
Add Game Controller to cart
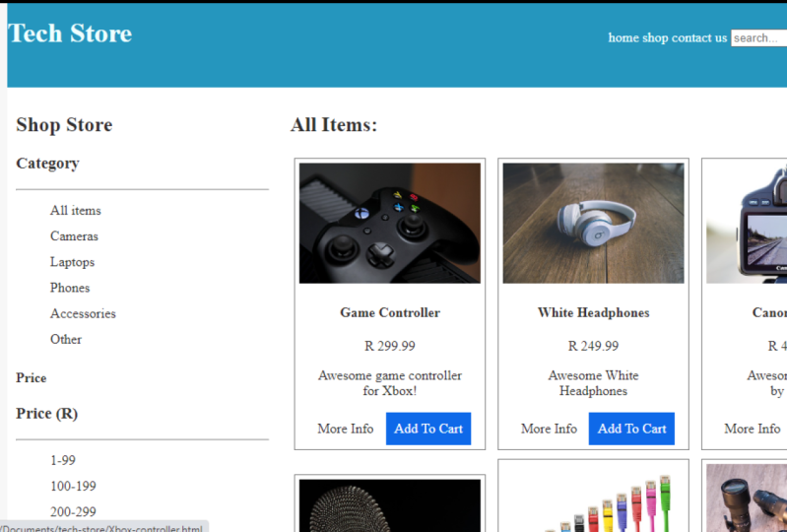pyautogui.click(x=428, y=429)
